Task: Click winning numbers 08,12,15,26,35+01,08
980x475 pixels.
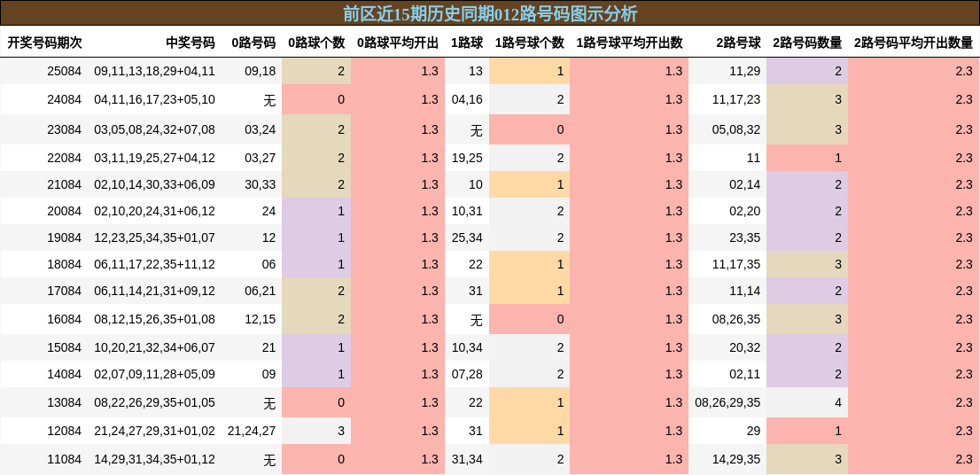Action: [154, 319]
